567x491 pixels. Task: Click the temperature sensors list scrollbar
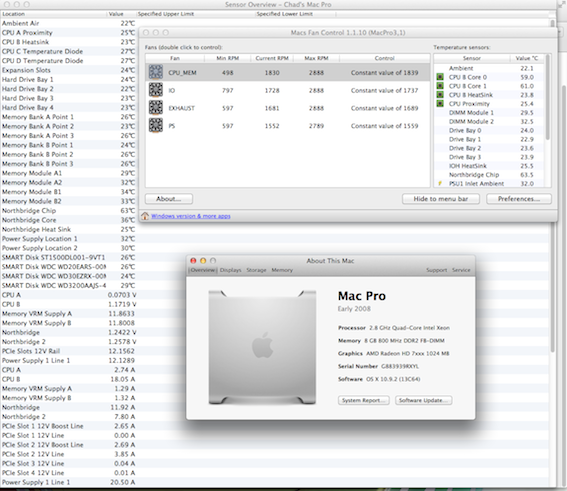[547, 98]
